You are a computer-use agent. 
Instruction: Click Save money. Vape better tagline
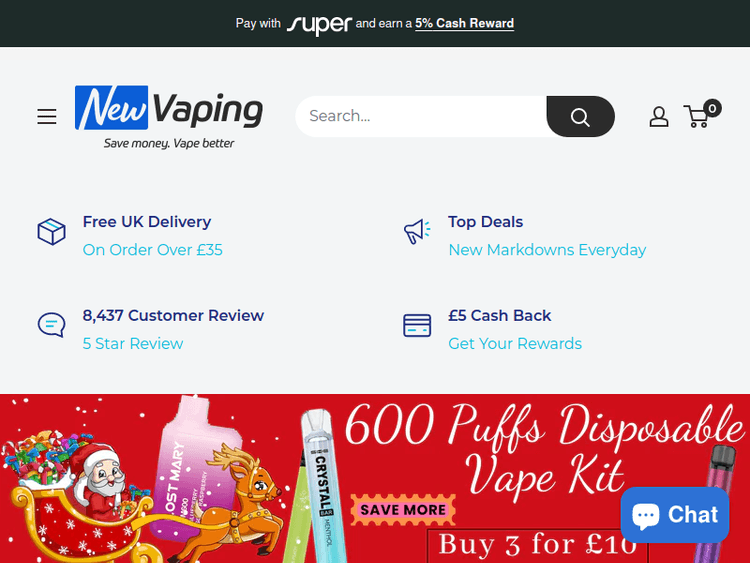click(169, 144)
